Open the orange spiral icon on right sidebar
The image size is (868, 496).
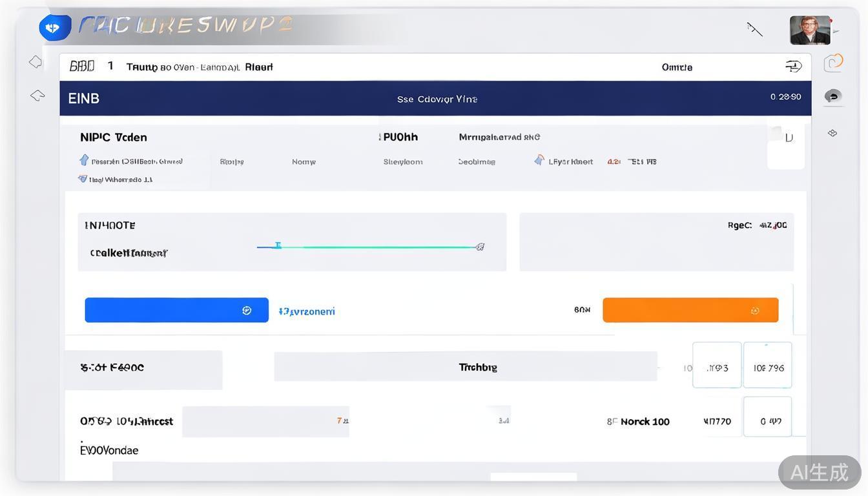[x=833, y=62]
